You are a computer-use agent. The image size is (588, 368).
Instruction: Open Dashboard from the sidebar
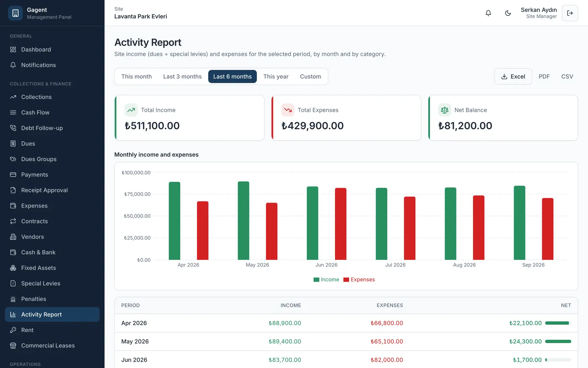[x=52, y=49]
